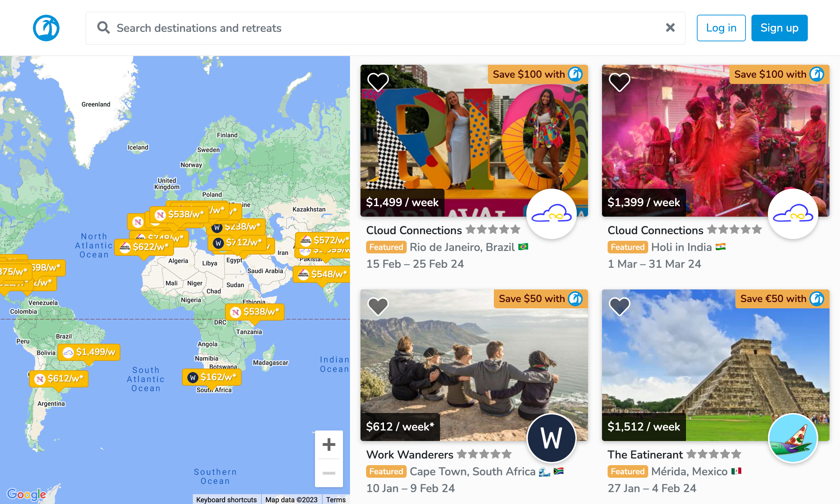Open the Mérida pyramid photo card
Viewport: 840px width, 504px height.
click(x=716, y=365)
